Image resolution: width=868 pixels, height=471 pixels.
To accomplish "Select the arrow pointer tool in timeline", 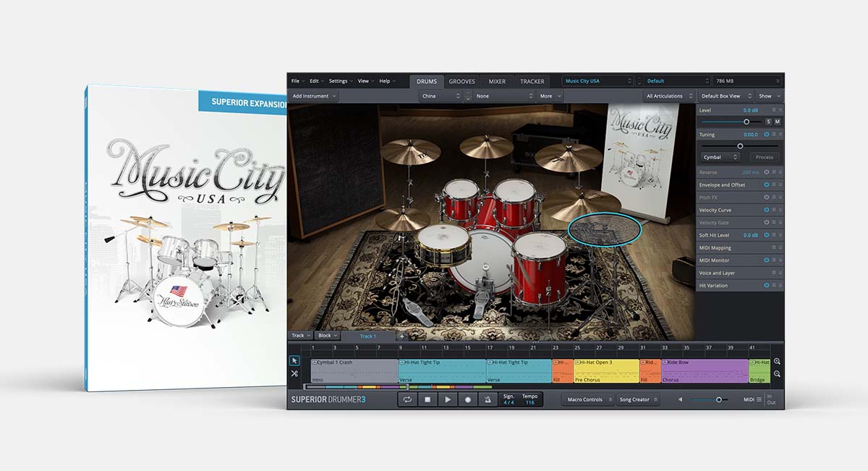I will (x=294, y=360).
